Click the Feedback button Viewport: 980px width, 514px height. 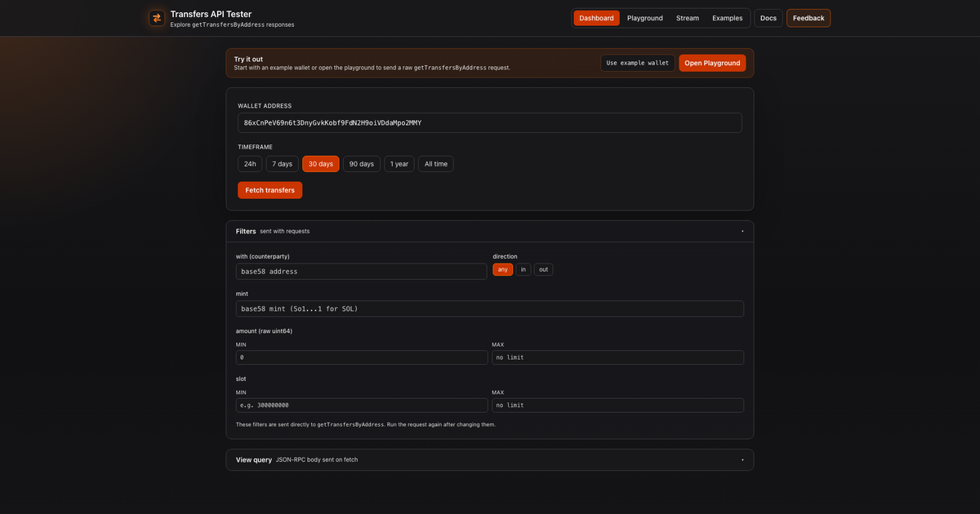(x=808, y=18)
